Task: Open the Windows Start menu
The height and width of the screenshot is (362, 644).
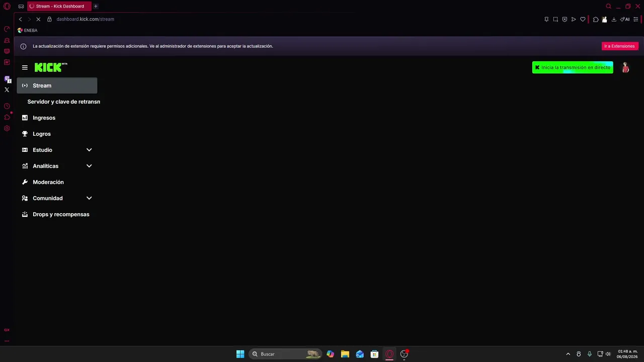Action: (240, 354)
